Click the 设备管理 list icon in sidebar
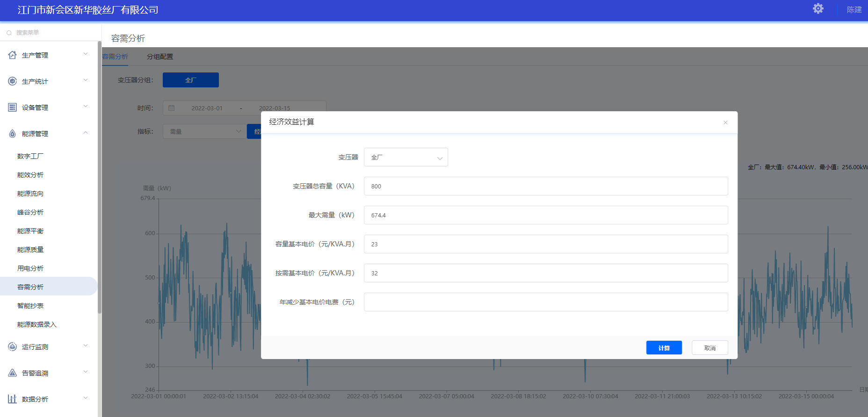This screenshot has width=868, height=417. tap(13, 108)
